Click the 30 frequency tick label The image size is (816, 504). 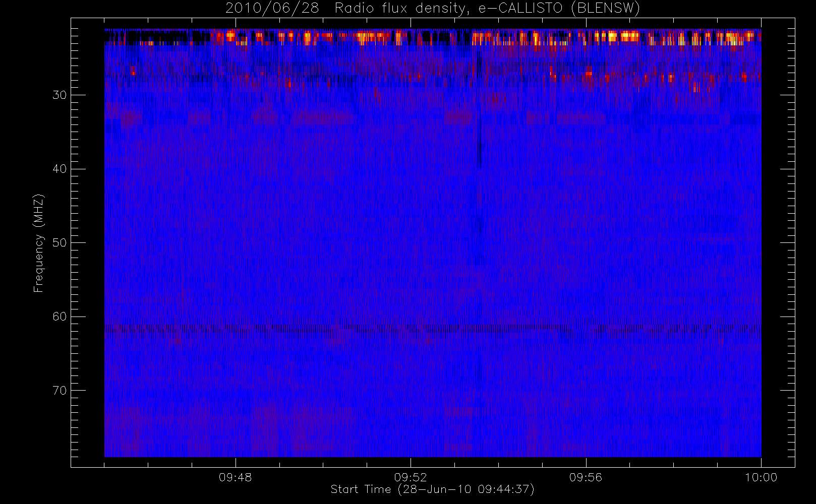pyautogui.click(x=60, y=95)
